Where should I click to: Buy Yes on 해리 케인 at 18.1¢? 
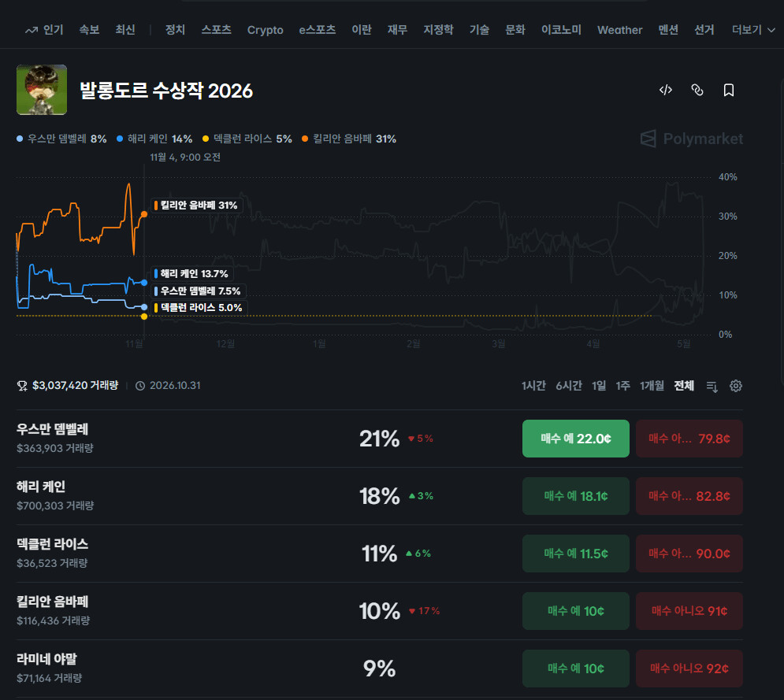575,496
